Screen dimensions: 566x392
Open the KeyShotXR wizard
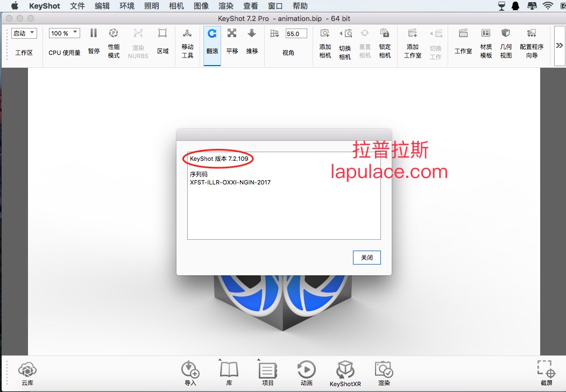click(x=345, y=374)
